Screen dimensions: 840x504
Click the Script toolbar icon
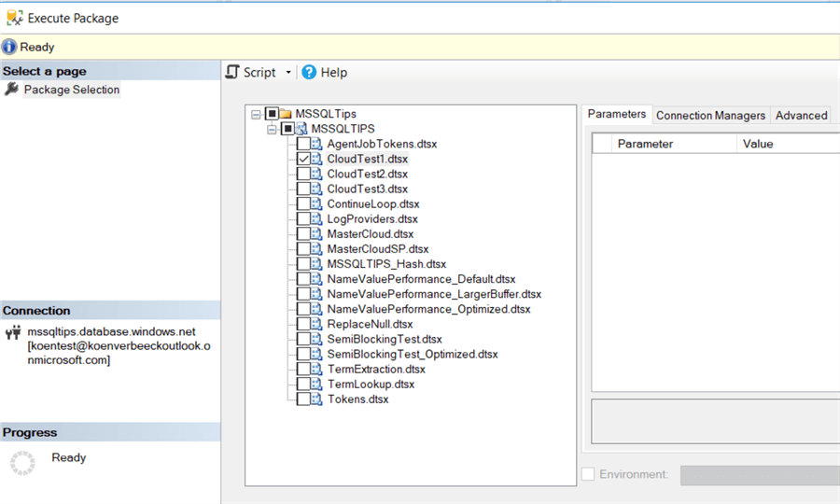coord(233,72)
